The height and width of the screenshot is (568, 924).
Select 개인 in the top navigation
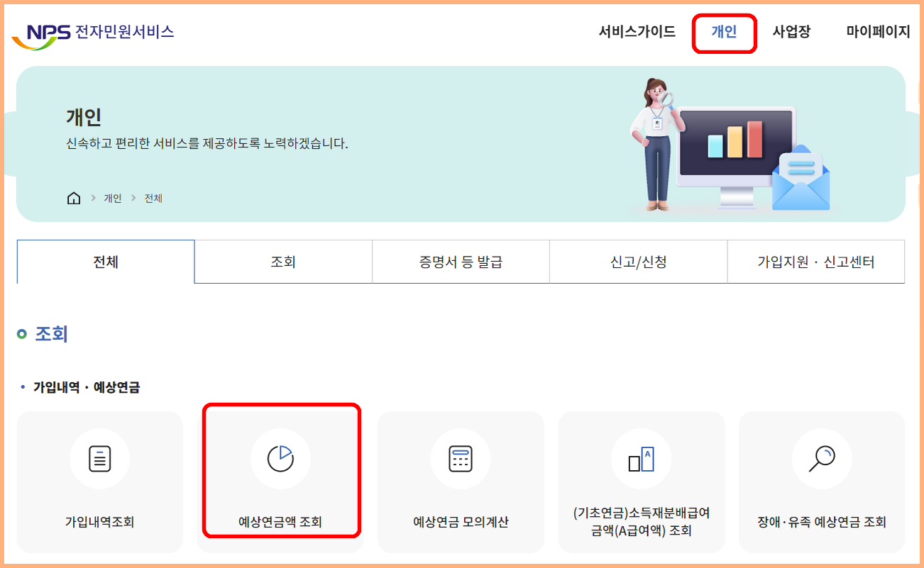click(x=724, y=32)
